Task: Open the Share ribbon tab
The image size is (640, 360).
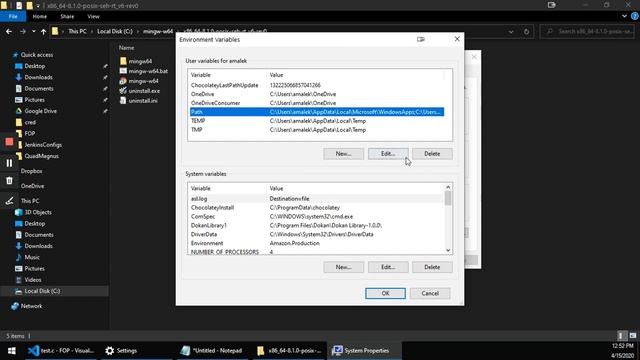Action: pos(67,16)
